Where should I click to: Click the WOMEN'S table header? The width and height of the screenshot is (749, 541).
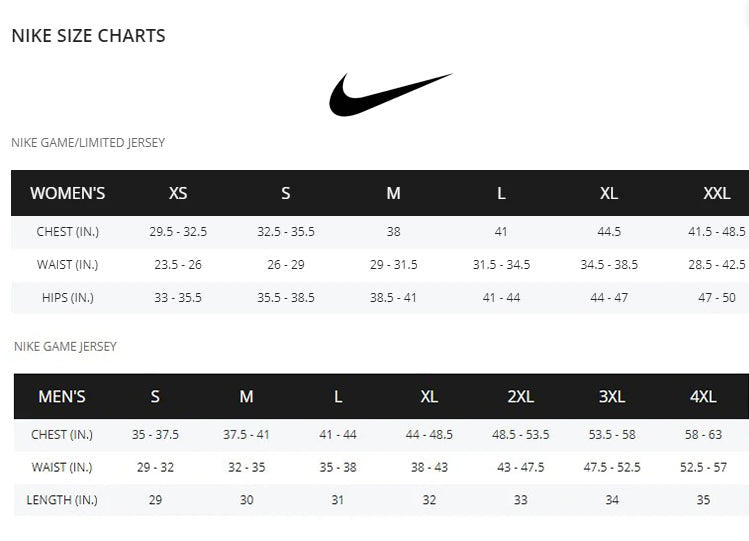[x=68, y=193]
